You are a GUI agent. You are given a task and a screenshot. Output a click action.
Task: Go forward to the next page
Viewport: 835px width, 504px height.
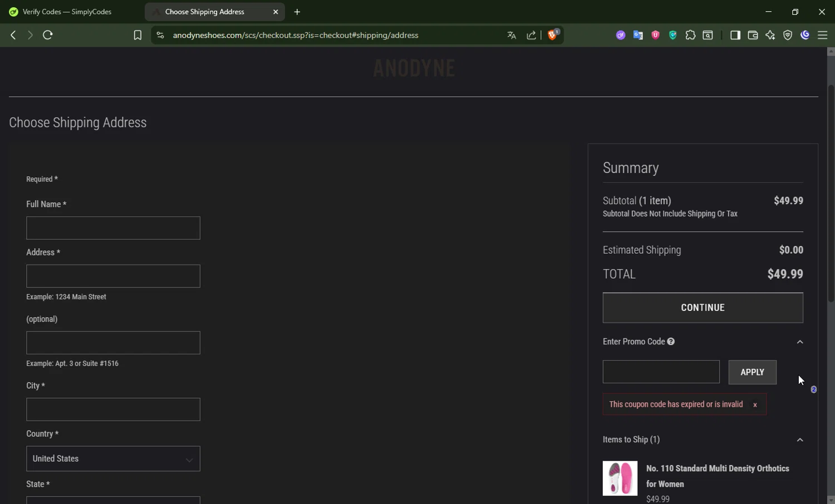click(30, 35)
